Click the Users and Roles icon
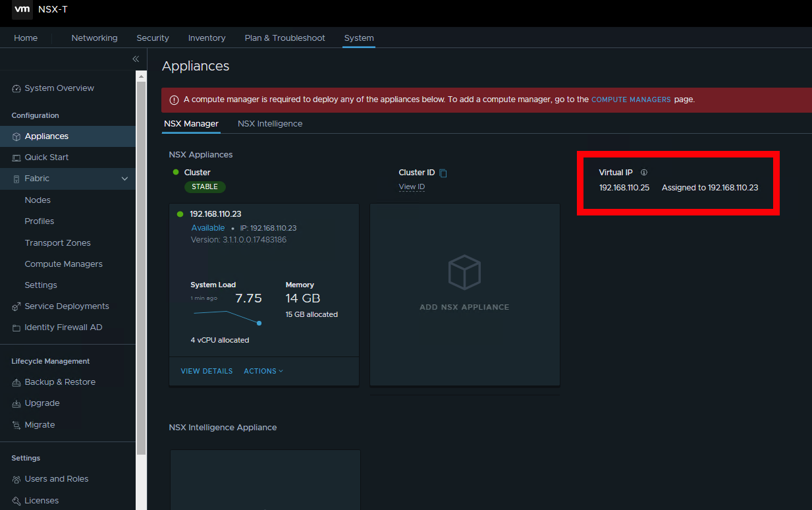812x510 pixels. click(16, 479)
